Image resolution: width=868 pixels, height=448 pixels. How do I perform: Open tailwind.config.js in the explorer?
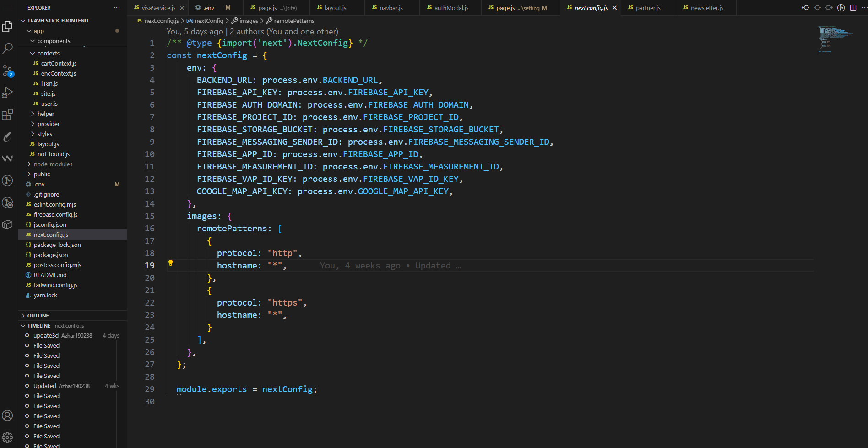coord(73,285)
